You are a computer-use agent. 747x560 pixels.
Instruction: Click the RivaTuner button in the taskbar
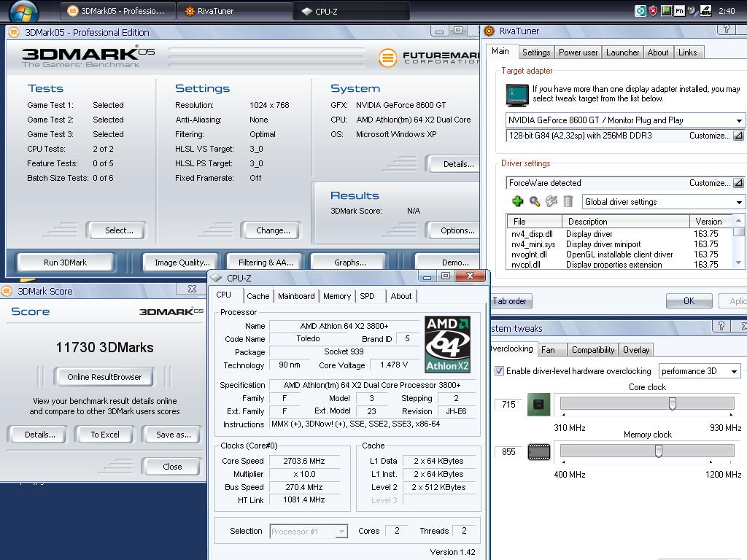coord(234,11)
